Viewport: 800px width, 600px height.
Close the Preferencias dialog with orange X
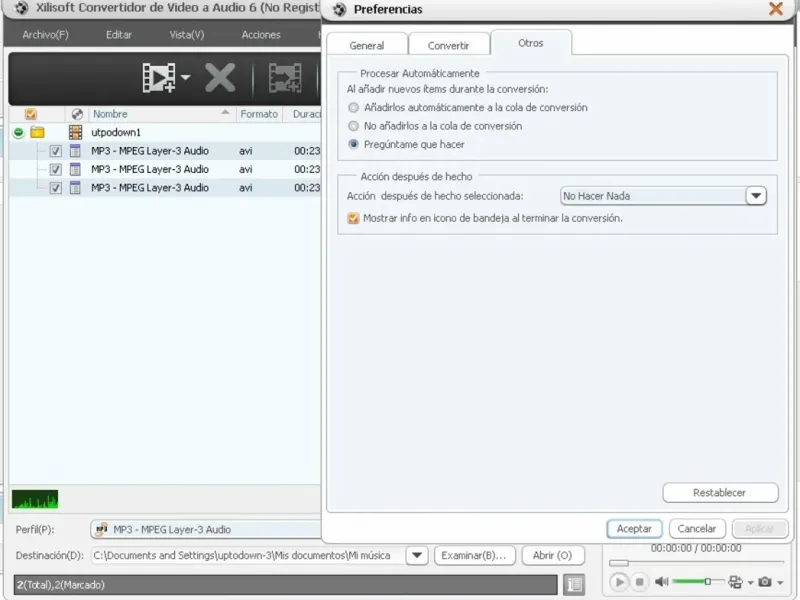tap(776, 9)
